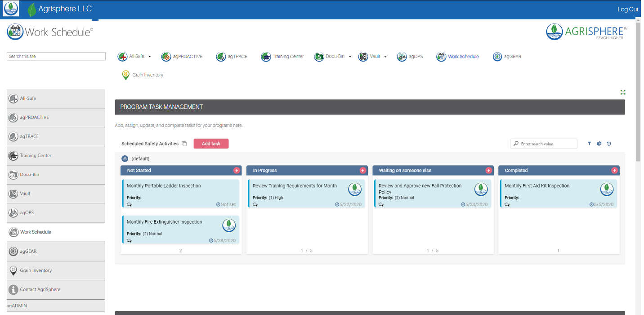Open Review and Approve new Fall Protection Policy card

click(x=433, y=193)
